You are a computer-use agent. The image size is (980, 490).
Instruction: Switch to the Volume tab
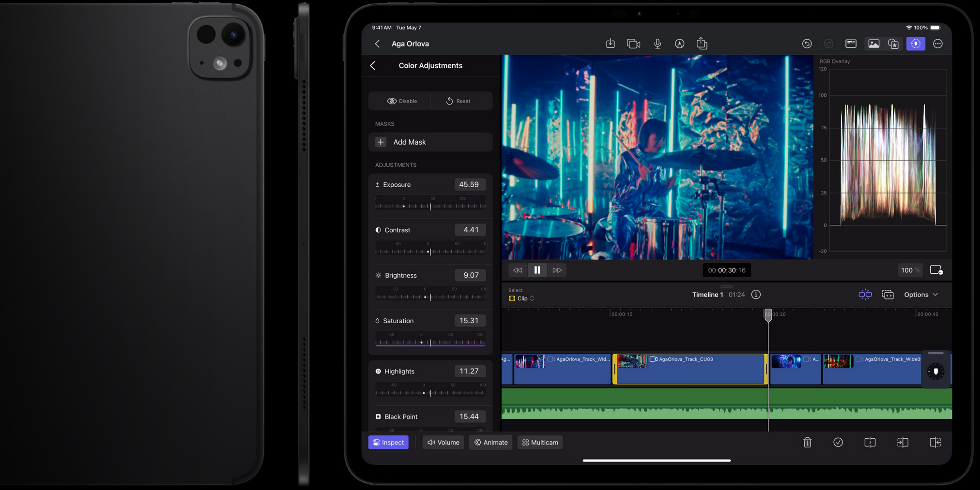click(443, 442)
